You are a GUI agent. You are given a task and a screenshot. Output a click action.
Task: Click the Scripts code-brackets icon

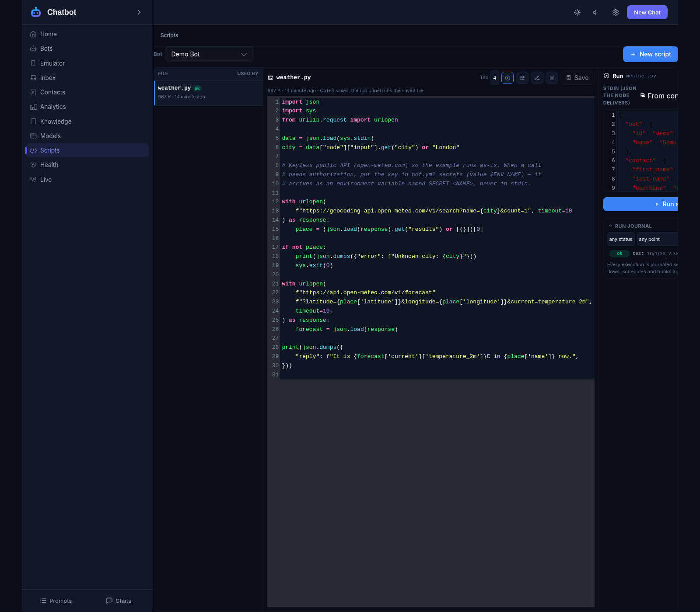33,150
